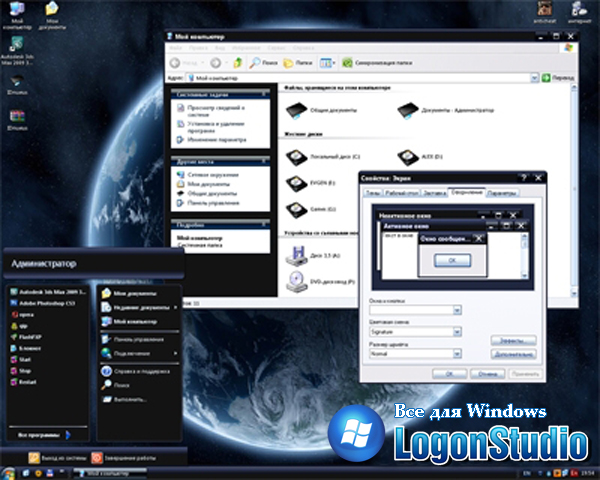Open the Файл menu in Explorer
Screen dimensions: 600x480
[176, 48]
